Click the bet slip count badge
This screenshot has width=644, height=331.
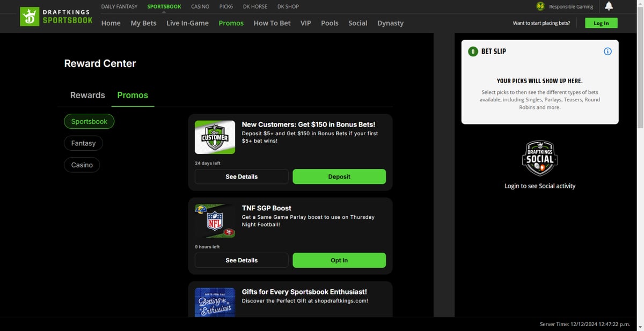(473, 52)
